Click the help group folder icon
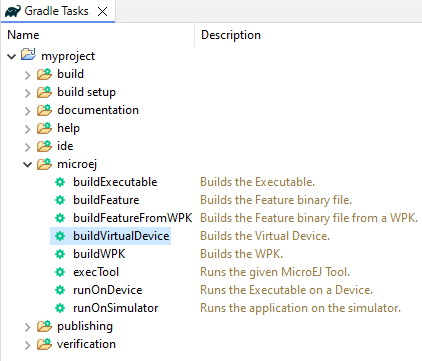 tap(44, 128)
